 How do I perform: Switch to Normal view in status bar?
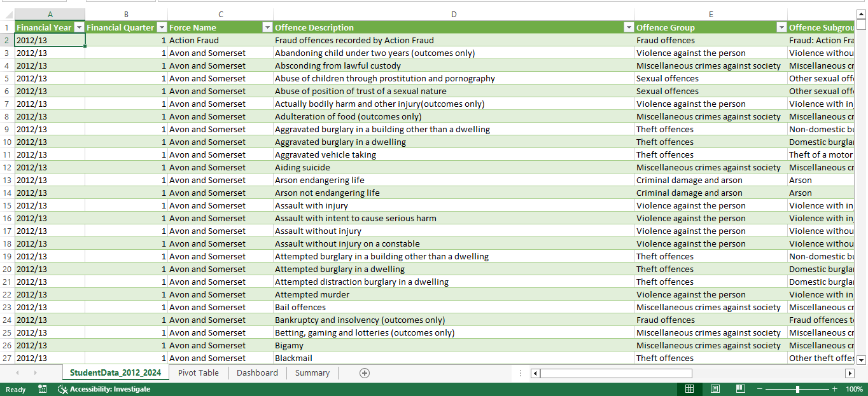click(x=689, y=389)
